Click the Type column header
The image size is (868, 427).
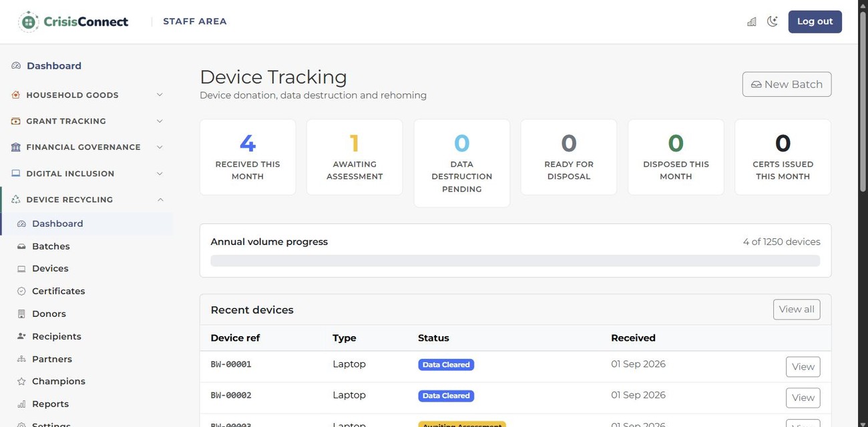(345, 338)
